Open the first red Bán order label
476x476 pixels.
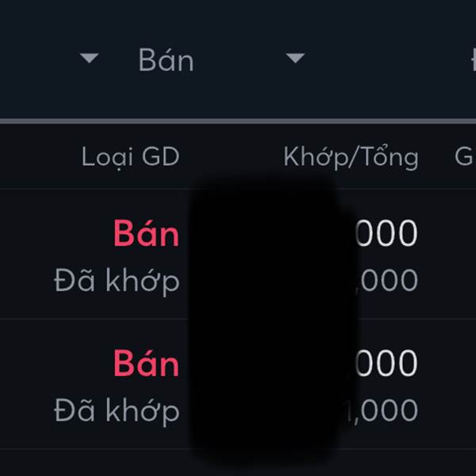[146, 233]
